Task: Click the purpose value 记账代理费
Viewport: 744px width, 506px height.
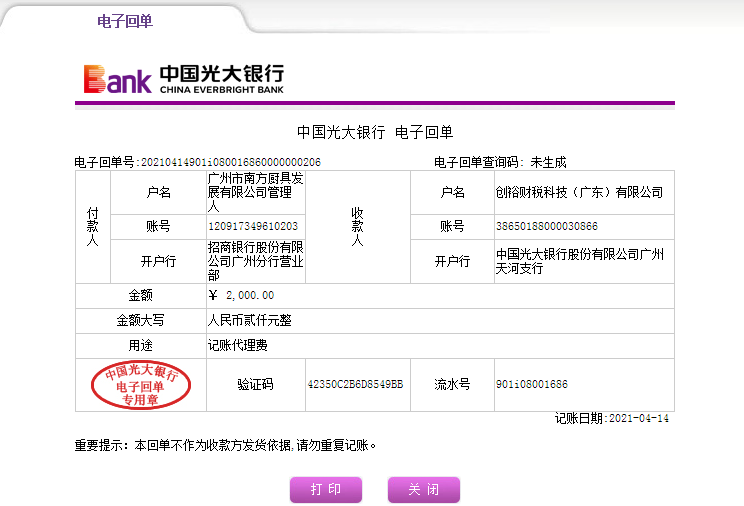Action: point(238,345)
